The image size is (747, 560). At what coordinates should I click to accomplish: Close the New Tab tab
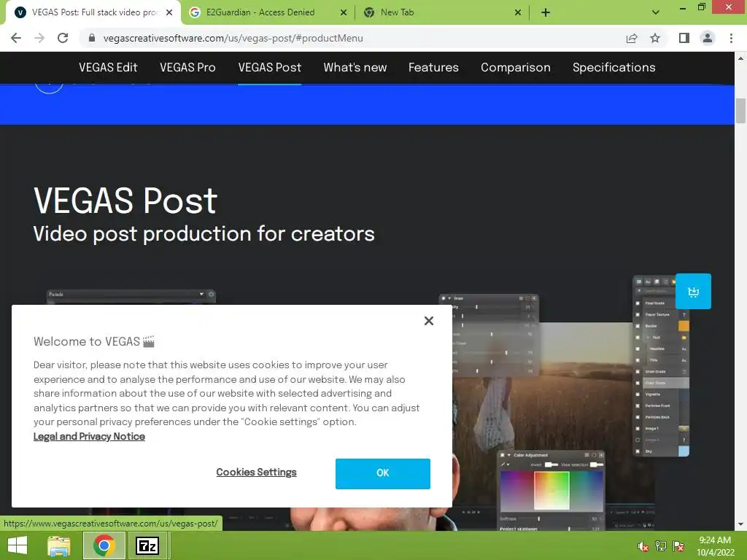tap(518, 12)
